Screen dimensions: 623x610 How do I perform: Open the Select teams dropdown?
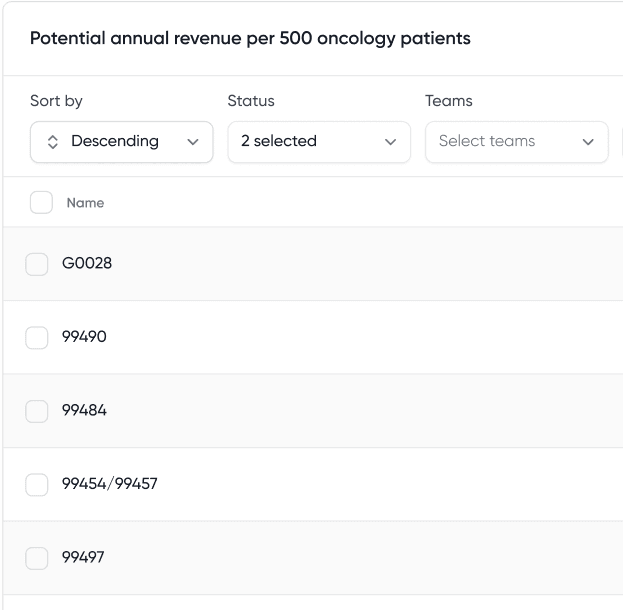coord(516,142)
